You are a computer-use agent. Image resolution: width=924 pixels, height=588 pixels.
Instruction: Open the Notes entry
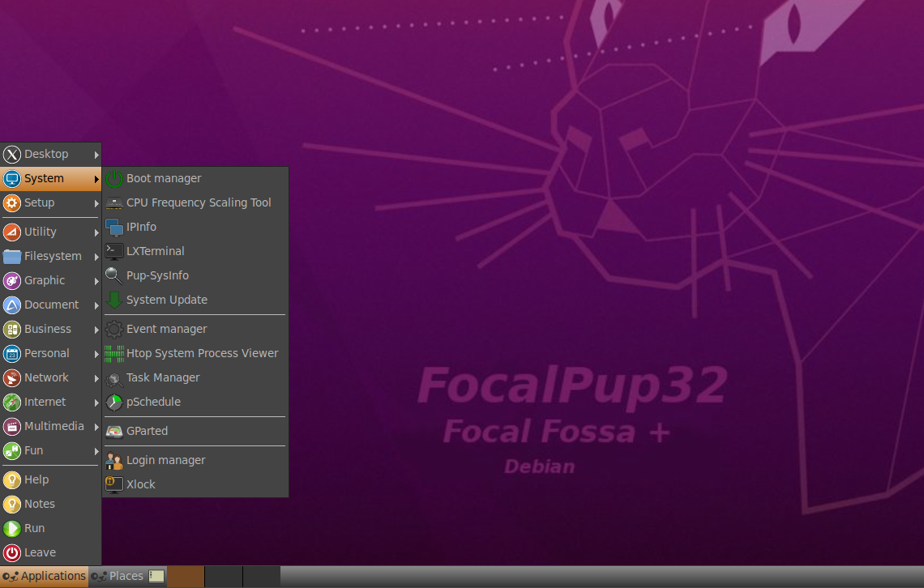point(51,504)
